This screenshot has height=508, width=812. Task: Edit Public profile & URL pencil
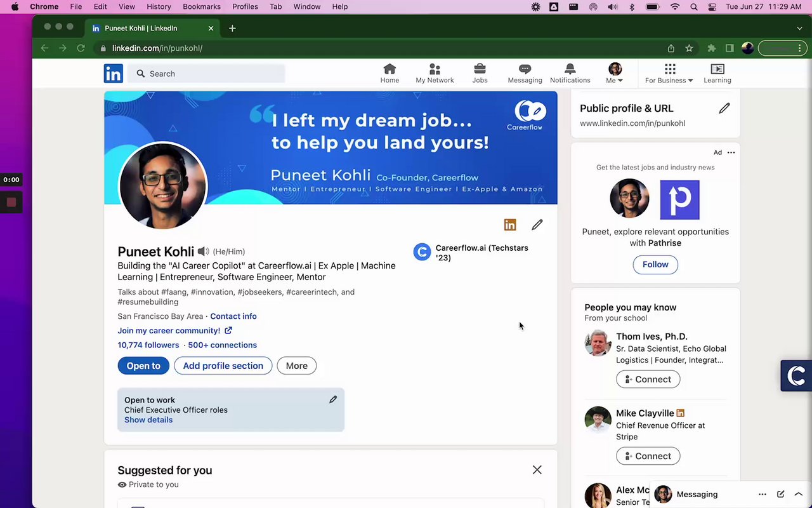click(724, 109)
